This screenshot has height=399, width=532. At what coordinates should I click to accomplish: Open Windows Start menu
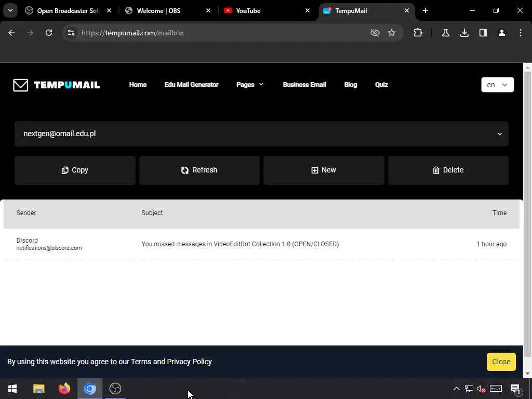tap(12, 389)
